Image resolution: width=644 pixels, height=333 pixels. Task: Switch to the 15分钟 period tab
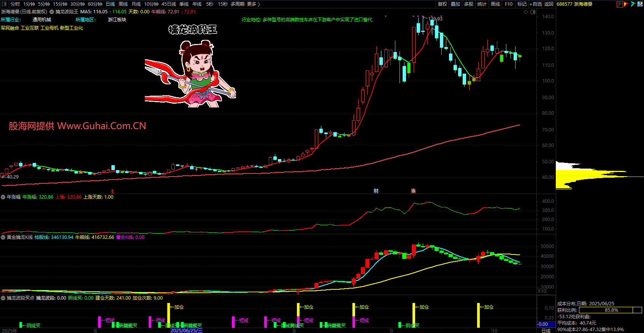pyautogui.click(x=60, y=4)
